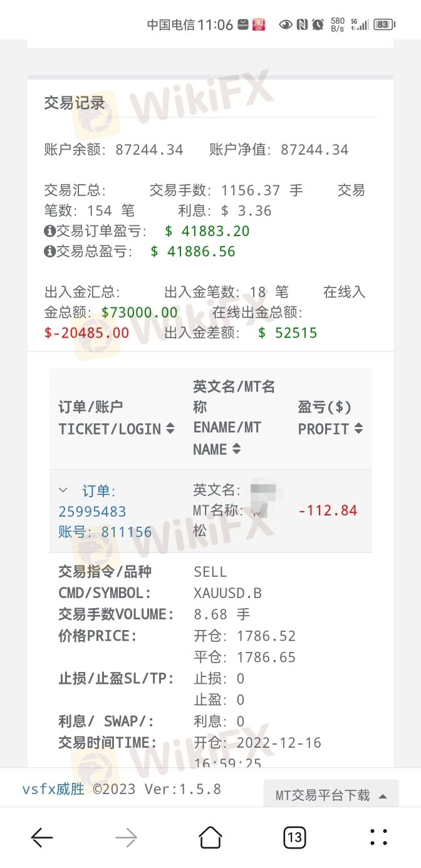Click the -112.84 profit value
Screen dimensions: 421x868
click(x=328, y=510)
